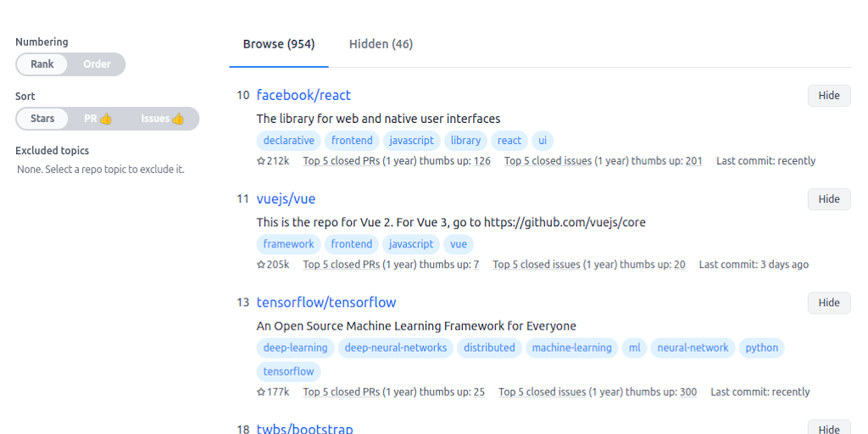868x434 pixels.
Task: Exclude the ml topic tag
Action: pos(634,348)
